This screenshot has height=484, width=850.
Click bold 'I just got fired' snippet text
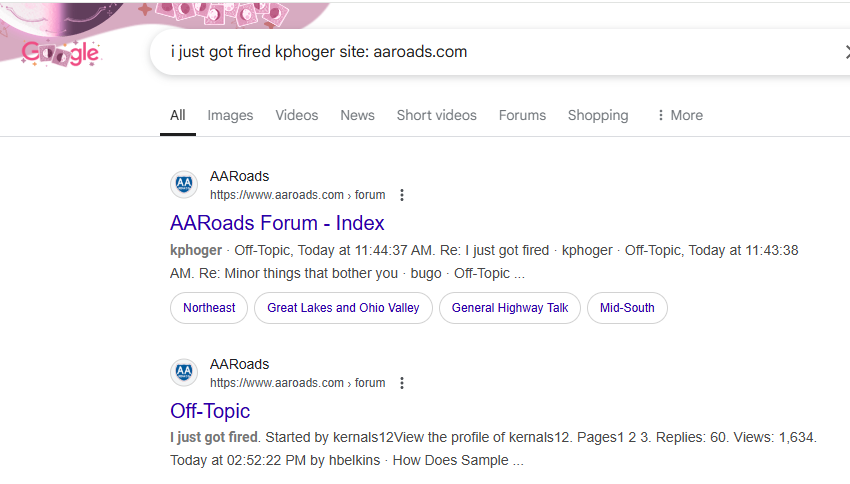(214, 437)
